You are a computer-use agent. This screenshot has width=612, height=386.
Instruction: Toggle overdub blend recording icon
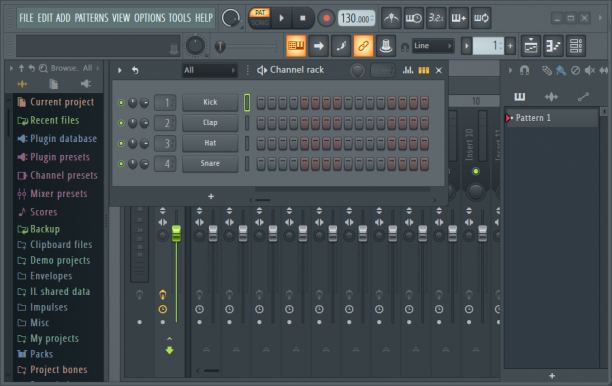pos(459,18)
